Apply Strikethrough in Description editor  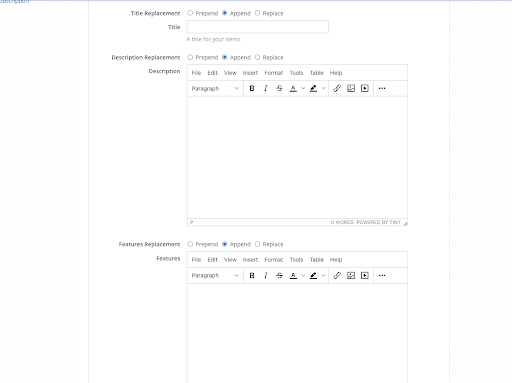[279, 88]
